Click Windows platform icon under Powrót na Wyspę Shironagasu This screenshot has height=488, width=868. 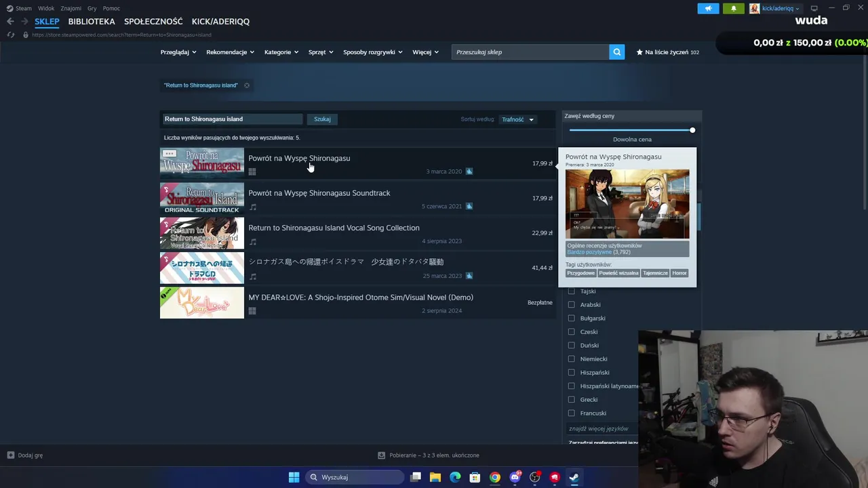(x=252, y=171)
